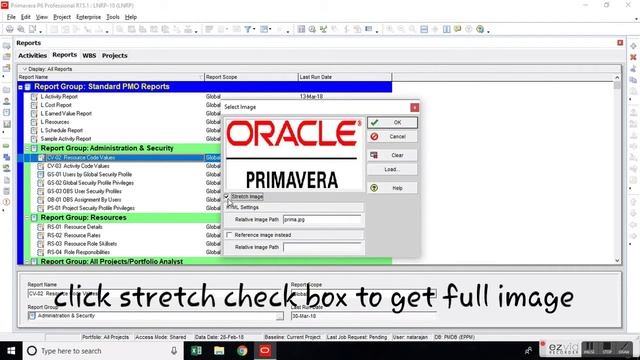Click Cancel in the Select Image dialog
Screen dimensions: 640x360
[392, 137]
